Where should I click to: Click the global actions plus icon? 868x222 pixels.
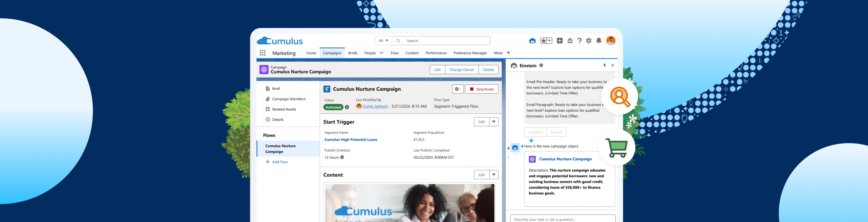560,41
